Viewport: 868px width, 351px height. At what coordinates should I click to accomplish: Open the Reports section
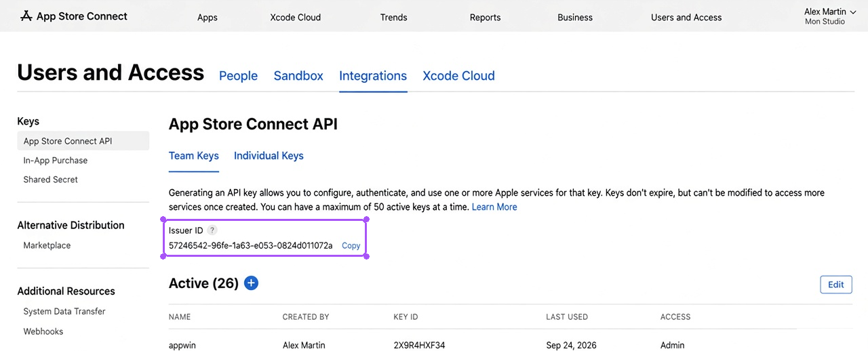pos(486,18)
